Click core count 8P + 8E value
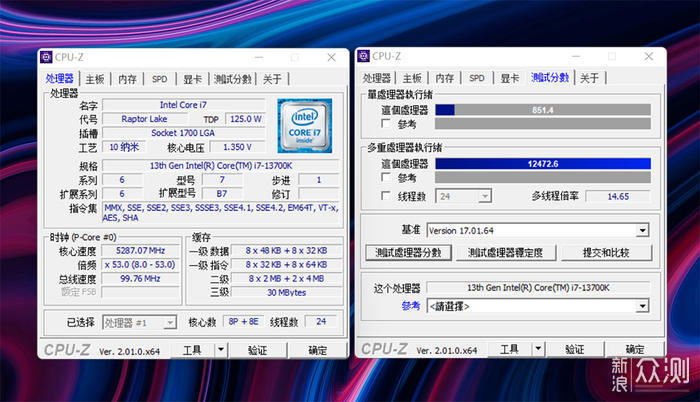The width and height of the screenshot is (700, 402). (x=244, y=322)
